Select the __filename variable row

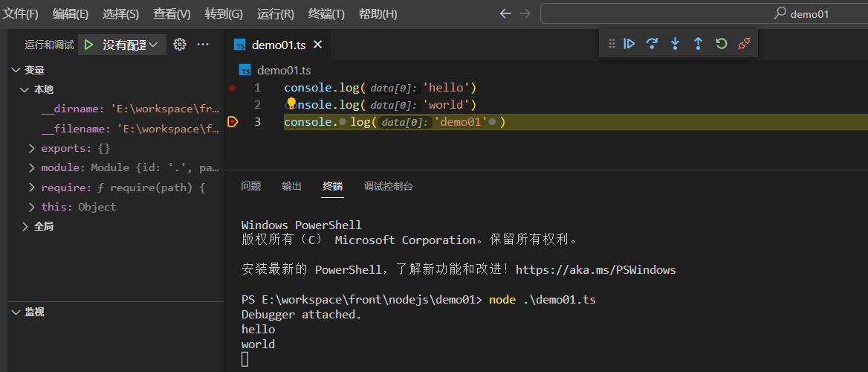click(132, 129)
